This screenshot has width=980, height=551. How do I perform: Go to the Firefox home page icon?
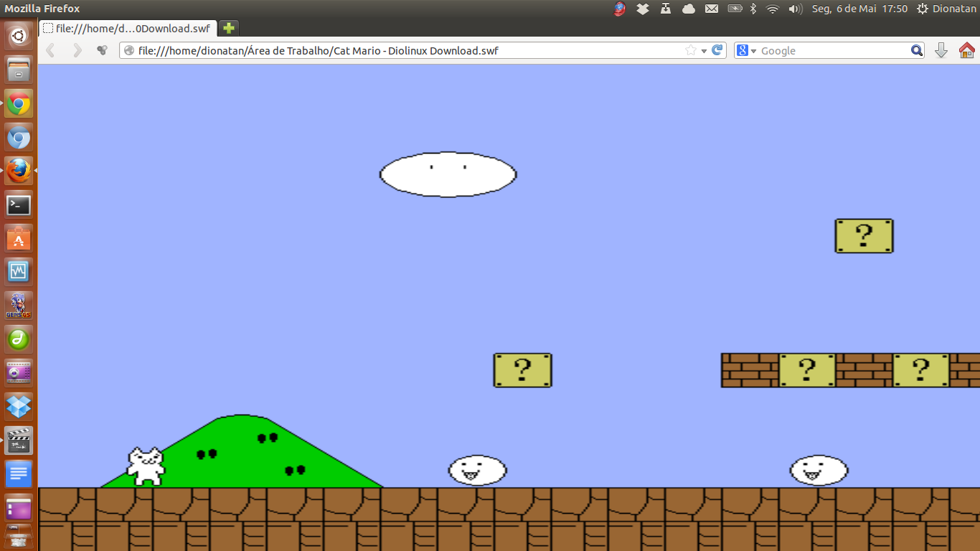tap(967, 50)
